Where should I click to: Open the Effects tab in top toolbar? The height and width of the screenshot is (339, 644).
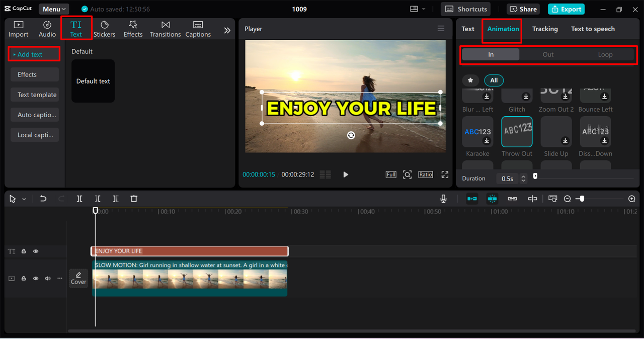(133, 29)
